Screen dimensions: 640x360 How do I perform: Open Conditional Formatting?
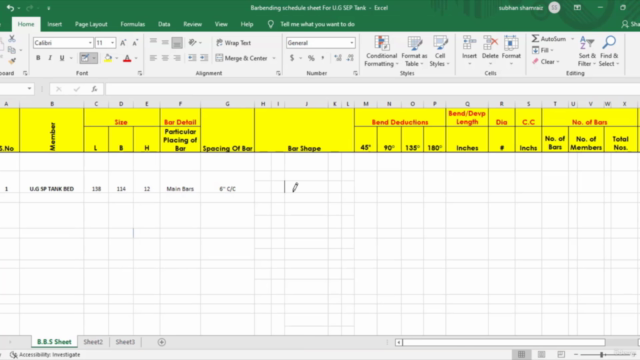coord(381,51)
